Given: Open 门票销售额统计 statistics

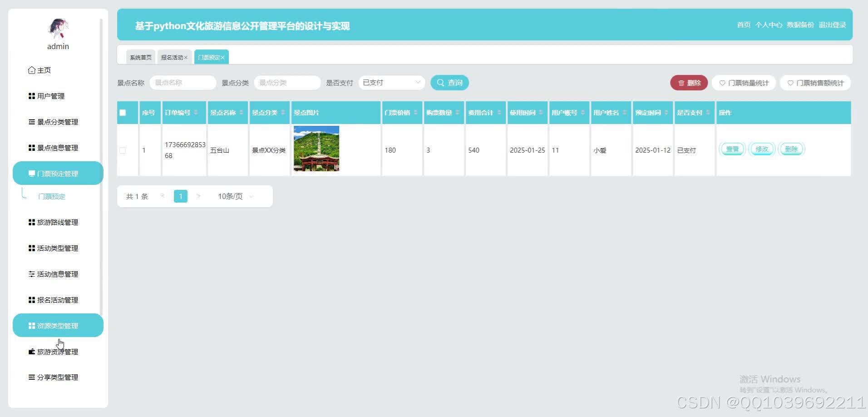Looking at the screenshot, I should 815,83.
